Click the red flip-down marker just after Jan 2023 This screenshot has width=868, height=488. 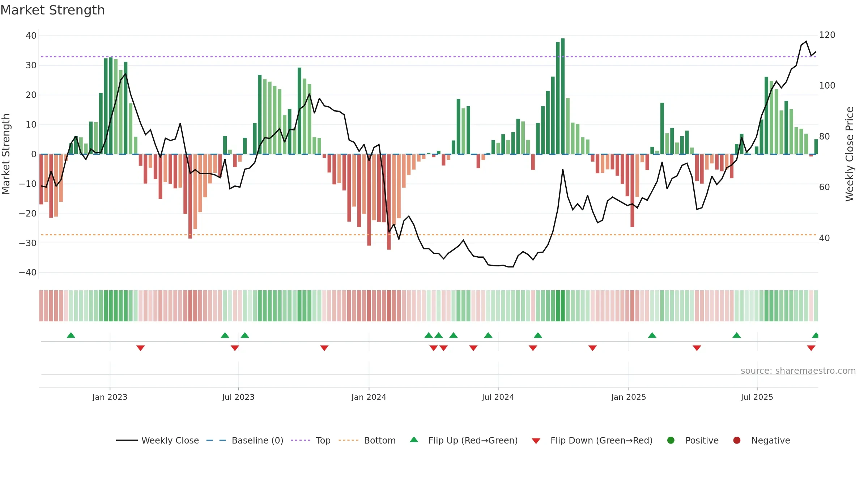[x=141, y=348]
